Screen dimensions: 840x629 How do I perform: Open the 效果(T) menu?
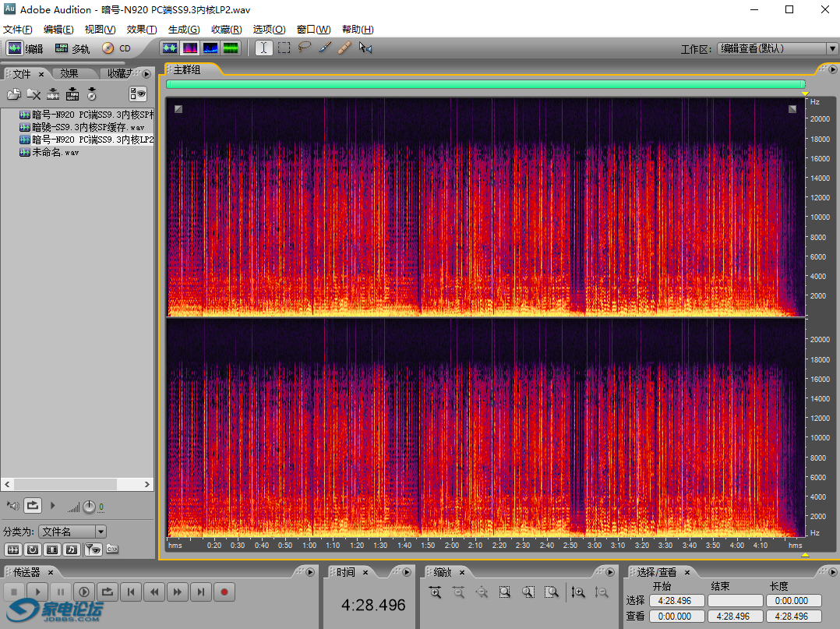pyautogui.click(x=141, y=29)
